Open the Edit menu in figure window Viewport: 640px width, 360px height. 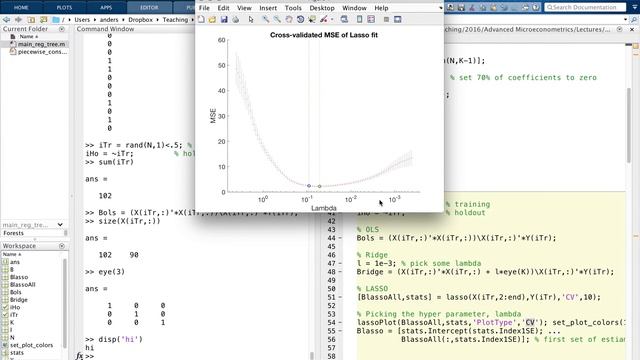pos(223,8)
